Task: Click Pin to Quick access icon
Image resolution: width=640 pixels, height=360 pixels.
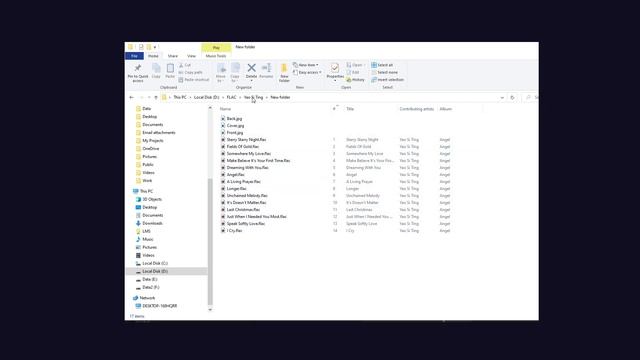Action: click(138, 68)
